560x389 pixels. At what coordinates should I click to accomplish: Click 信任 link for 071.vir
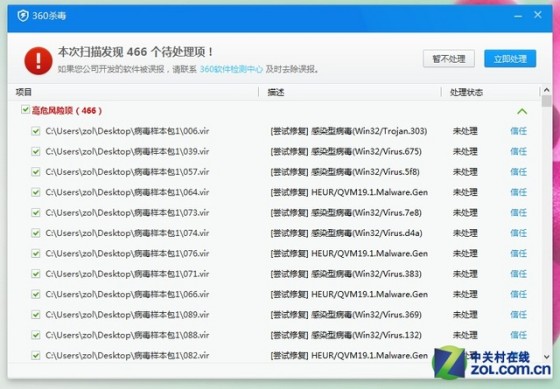[x=519, y=274]
